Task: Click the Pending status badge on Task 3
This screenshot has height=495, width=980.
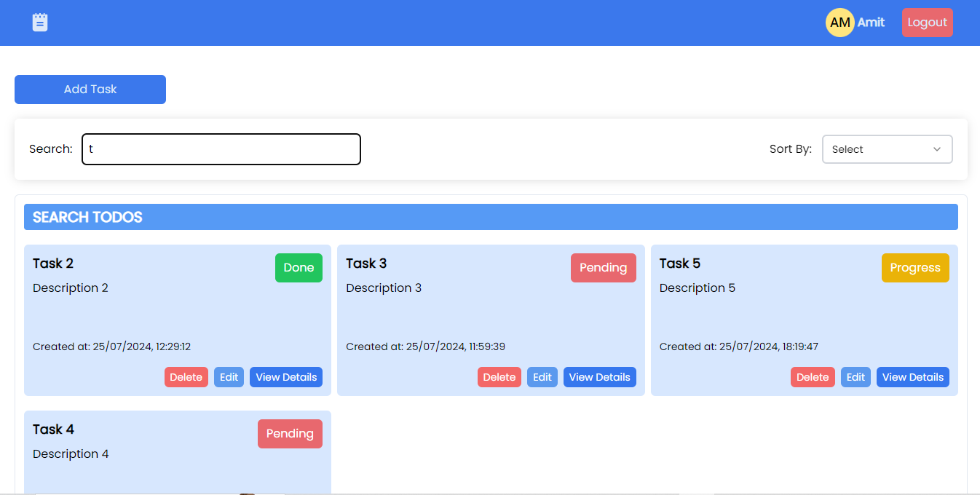Action: tap(603, 268)
